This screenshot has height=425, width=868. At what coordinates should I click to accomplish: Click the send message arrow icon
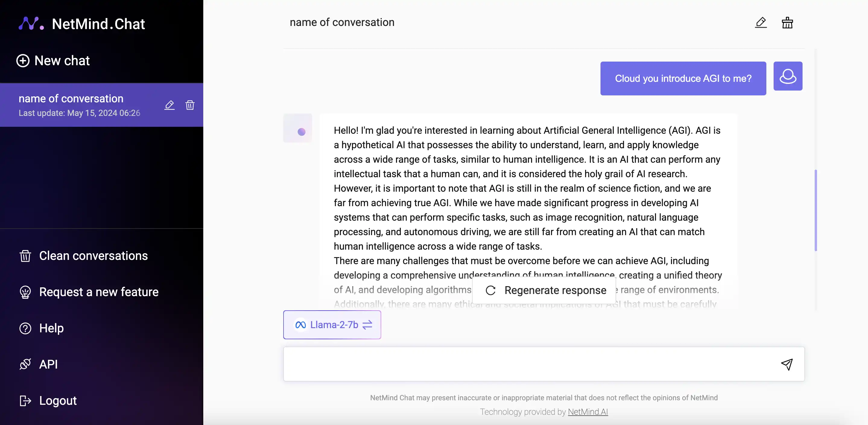point(787,364)
